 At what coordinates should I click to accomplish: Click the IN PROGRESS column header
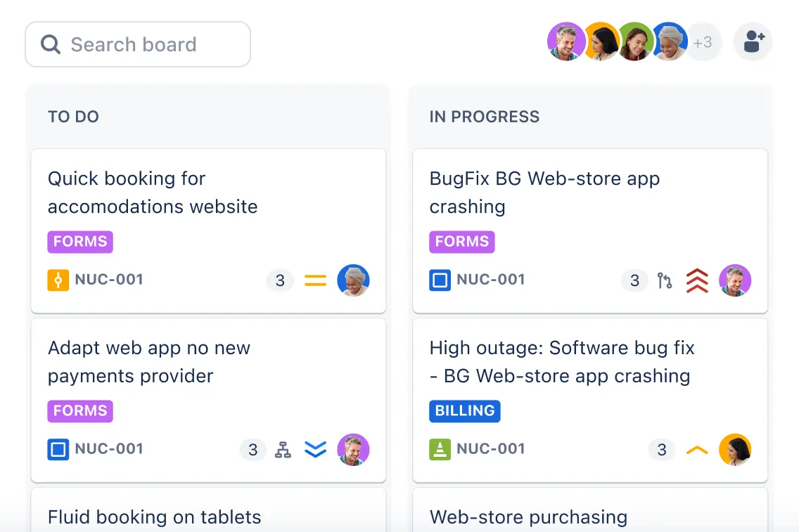tap(484, 117)
